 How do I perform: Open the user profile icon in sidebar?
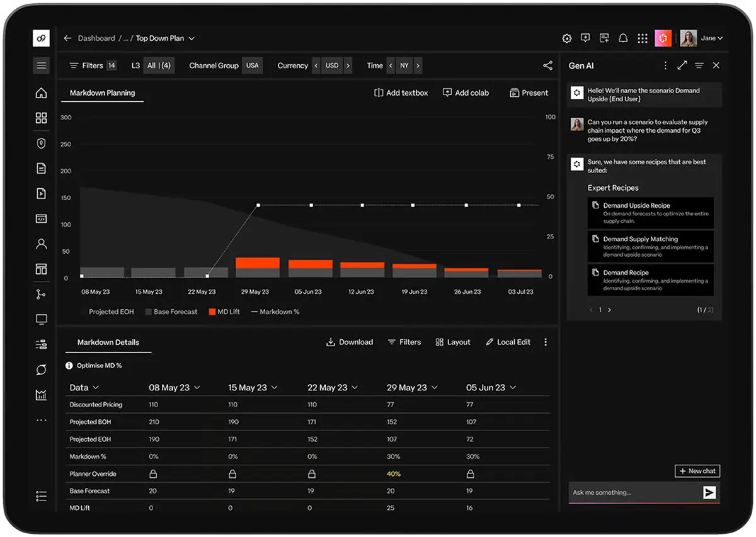coord(42,244)
